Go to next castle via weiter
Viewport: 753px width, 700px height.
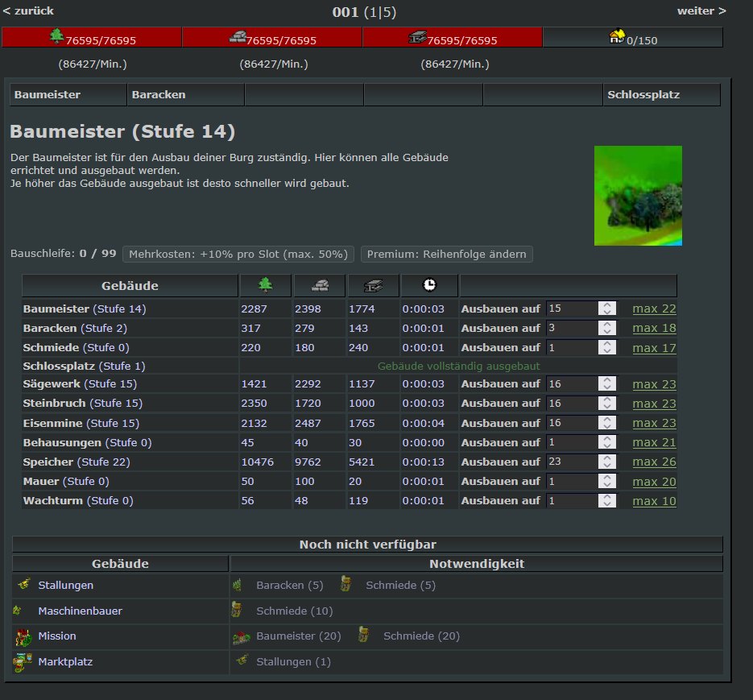tap(701, 10)
